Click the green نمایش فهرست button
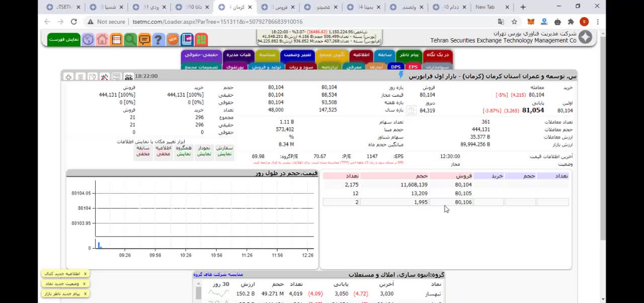Screen dimensions: 644x303 click(x=64, y=39)
